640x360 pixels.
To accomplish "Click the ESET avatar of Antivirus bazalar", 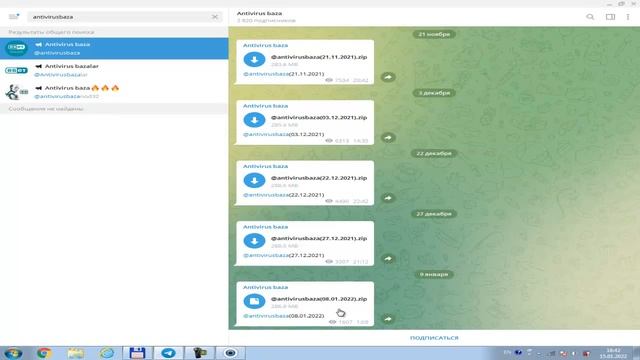I will pos(16,70).
